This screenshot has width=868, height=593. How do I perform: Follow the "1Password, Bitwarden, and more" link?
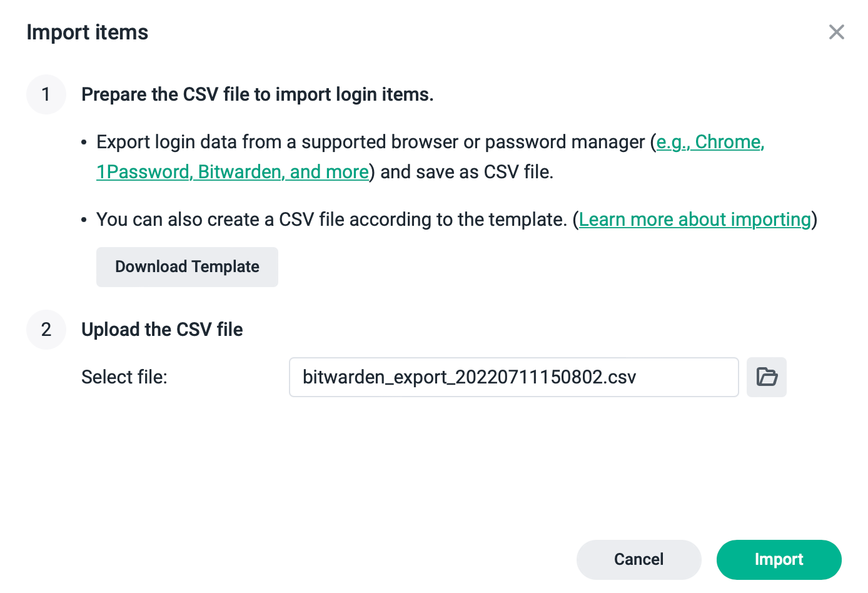pyautogui.click(x=232, y=172)
